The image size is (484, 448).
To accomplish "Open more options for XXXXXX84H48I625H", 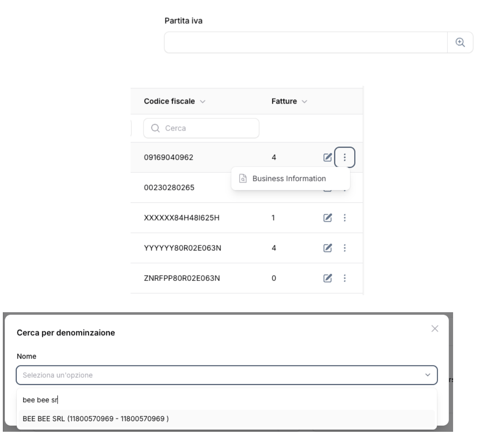I will pos(344,218).
